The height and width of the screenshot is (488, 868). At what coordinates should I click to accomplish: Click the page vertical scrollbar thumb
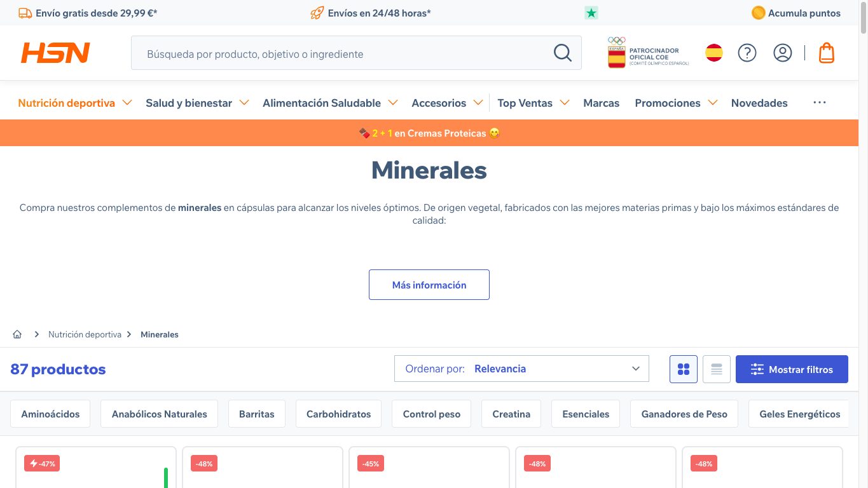pos(863,17)
